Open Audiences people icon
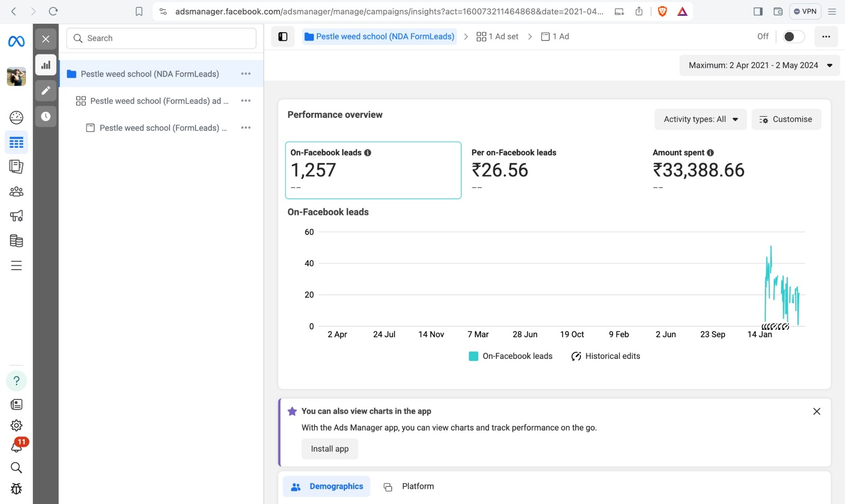Image resolution: width=845 pixels, height=504 pixels. [x=16, y=192]
